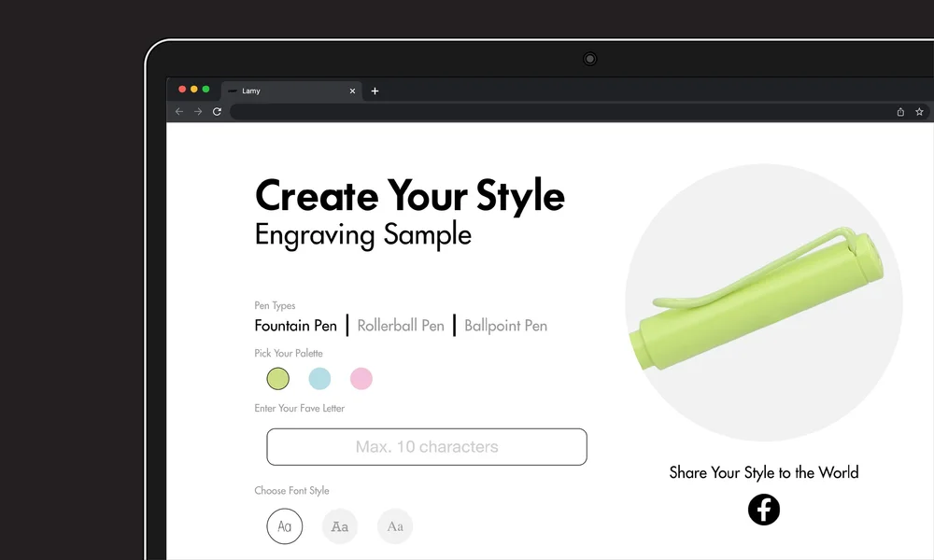Switch to Ballpoint Pen type
The height and width of the screenshot is (560, 934).
(505, 326)
